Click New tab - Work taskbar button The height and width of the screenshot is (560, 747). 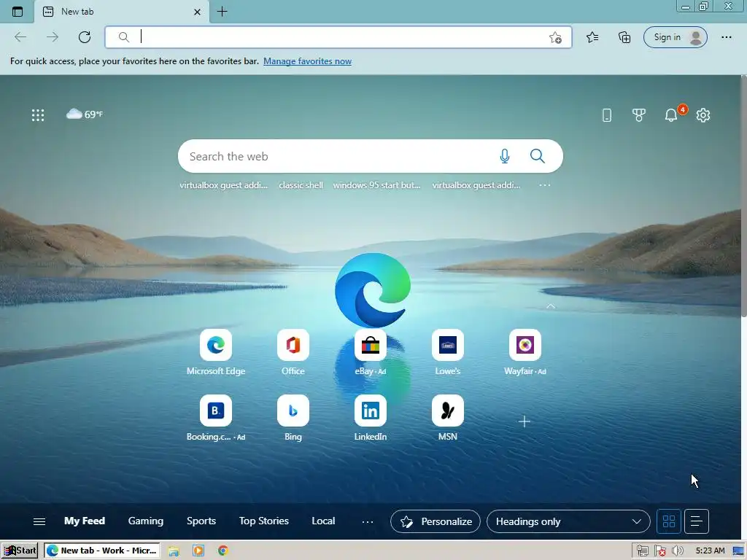(x=102, y=551)
